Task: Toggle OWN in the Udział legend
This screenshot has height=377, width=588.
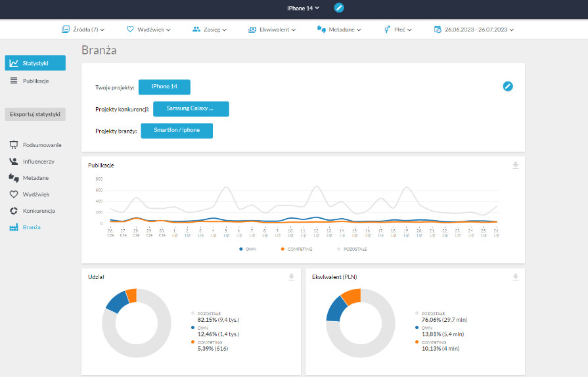Action: click(200, 328)
